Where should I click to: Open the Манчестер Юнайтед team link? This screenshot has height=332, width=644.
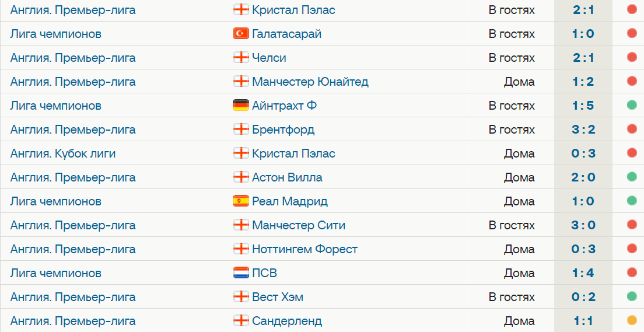[x=310, y=82]
